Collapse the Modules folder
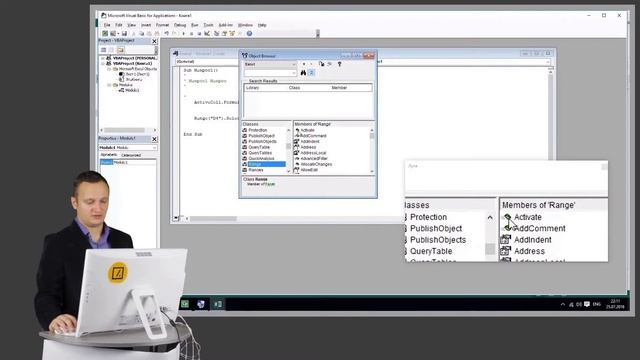Viewport: 640px width, 360px height. coord(109,85)
